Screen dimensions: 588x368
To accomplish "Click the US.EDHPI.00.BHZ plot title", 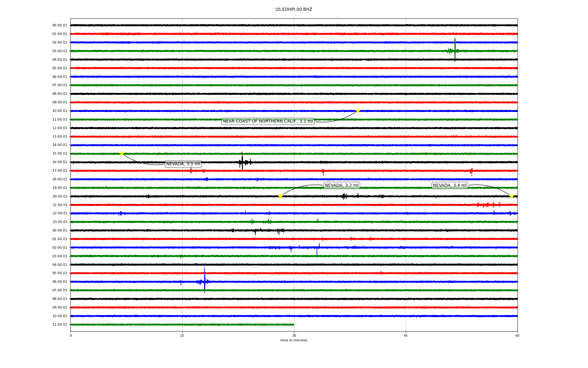I will point(294,10).
